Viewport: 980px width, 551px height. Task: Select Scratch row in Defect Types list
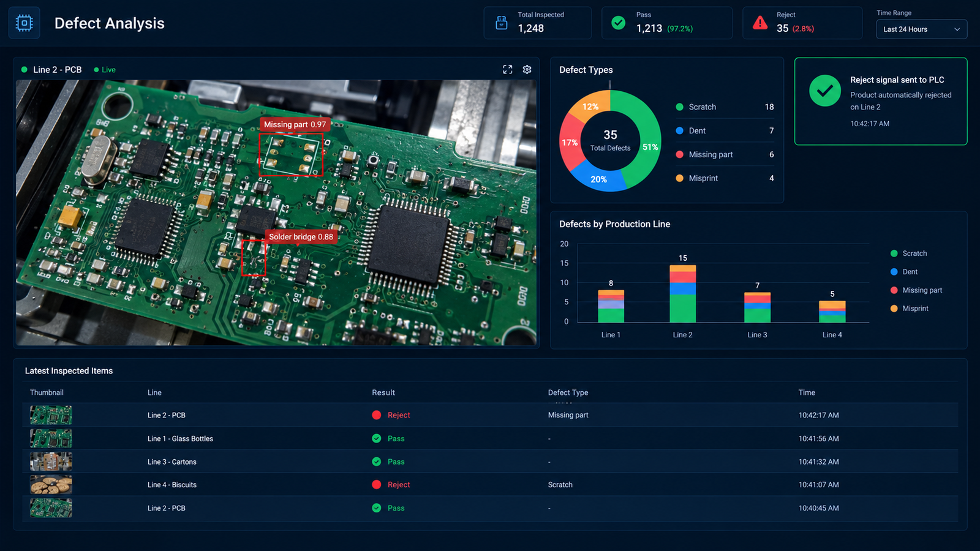(x=725, y=107)
